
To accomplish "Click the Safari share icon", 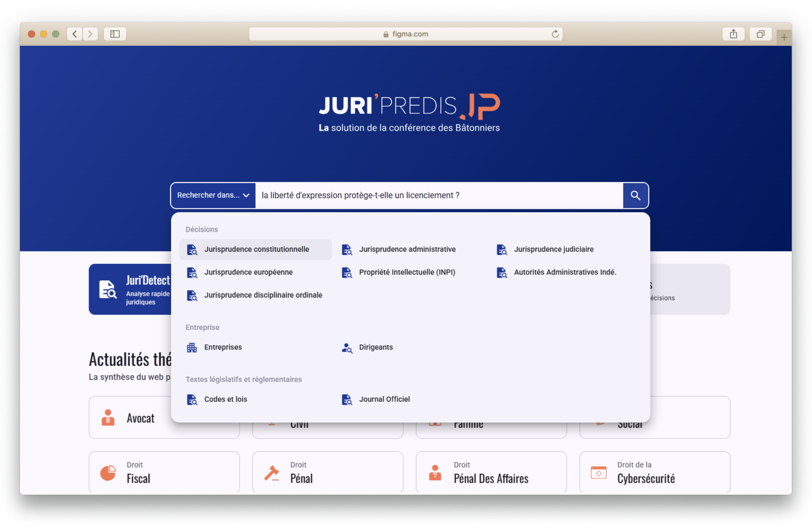I will click(733, 34).
